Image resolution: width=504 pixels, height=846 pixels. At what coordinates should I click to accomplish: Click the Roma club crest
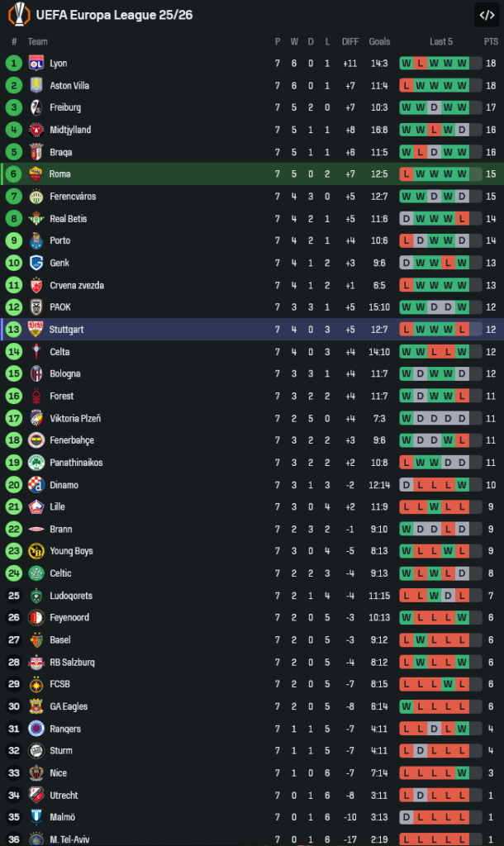pos(36,174)
